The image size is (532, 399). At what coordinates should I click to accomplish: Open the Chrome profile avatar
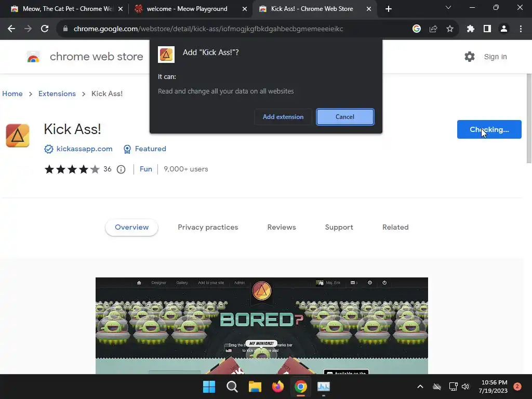[504, 29]
